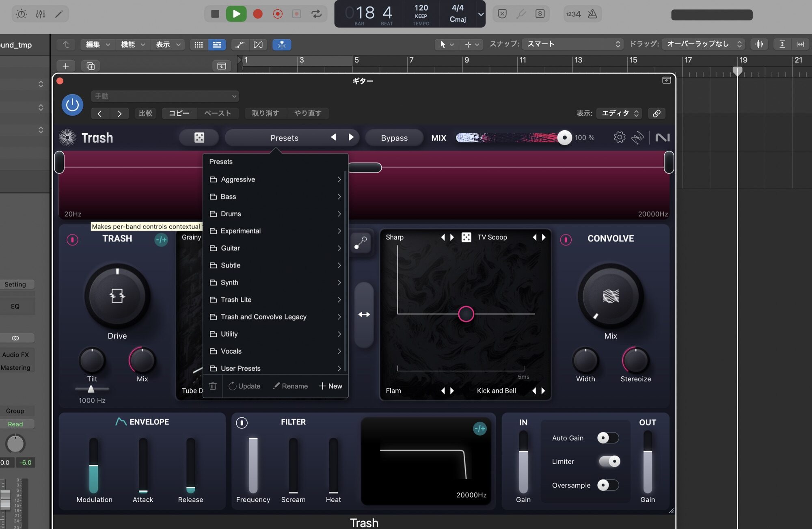Click the Trash randomize dice button

[x=199, y=138]
